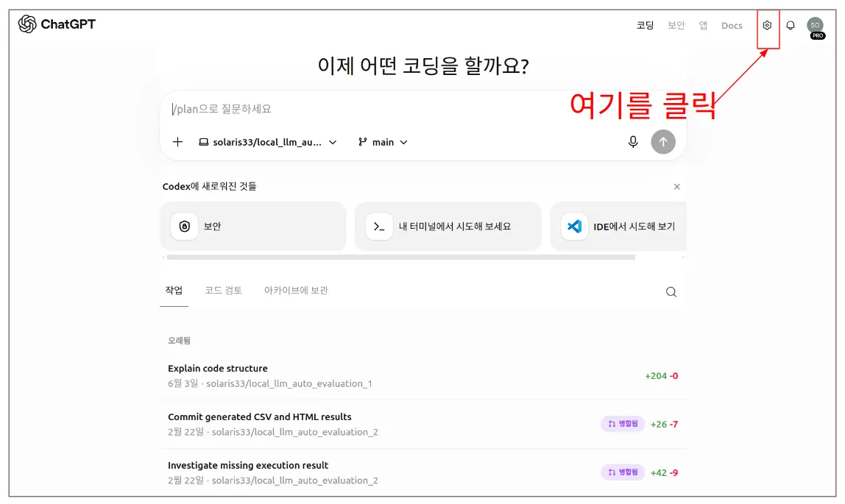845x504 pixels.
Task: Open the Docs navigation link
Action: 732,25
